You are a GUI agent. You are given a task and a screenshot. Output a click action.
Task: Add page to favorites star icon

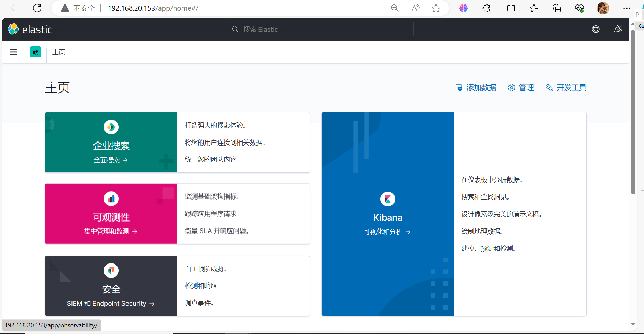point(436,8)
